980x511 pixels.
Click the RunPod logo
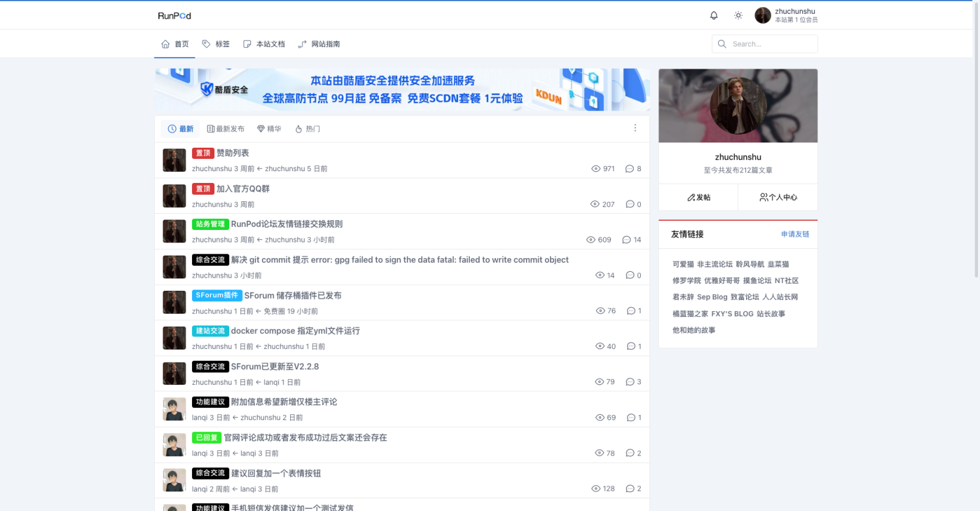click(x=174, y=16)
